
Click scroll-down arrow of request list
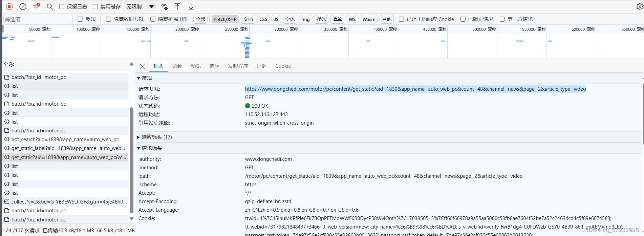131,219
